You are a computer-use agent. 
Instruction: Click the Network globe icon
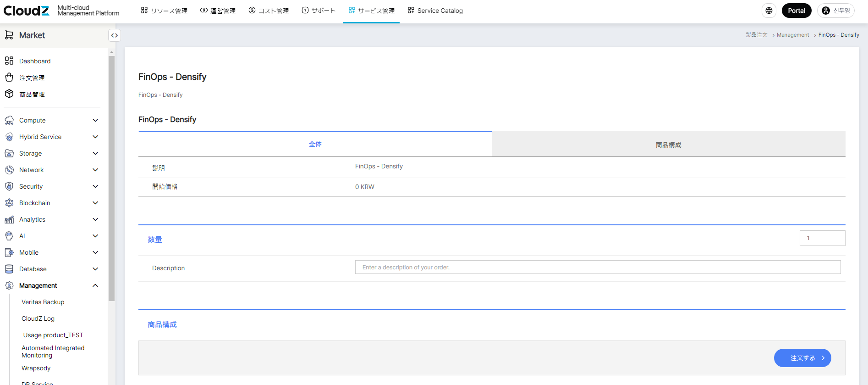pyautogui.click(x=9, y=170)
